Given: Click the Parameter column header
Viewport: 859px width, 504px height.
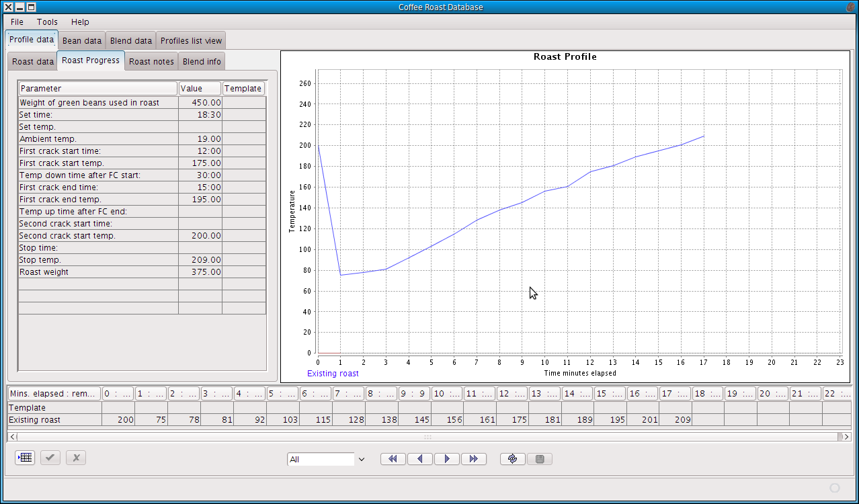Looking at the screenshot, I should click(x=97, y=89).
